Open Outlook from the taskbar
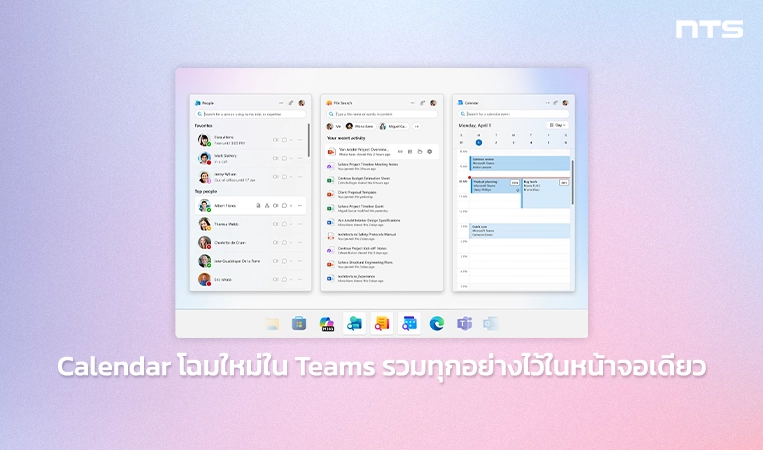 (x=490, y=324)
